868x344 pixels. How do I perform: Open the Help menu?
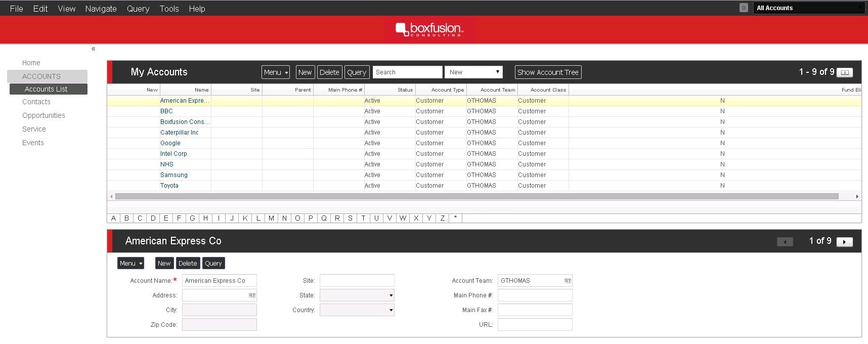point(197,9)
